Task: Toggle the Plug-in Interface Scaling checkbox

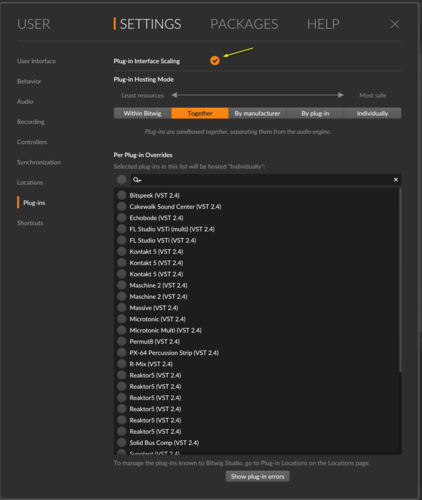Action: pyautogui.click(x=215, y=61)
